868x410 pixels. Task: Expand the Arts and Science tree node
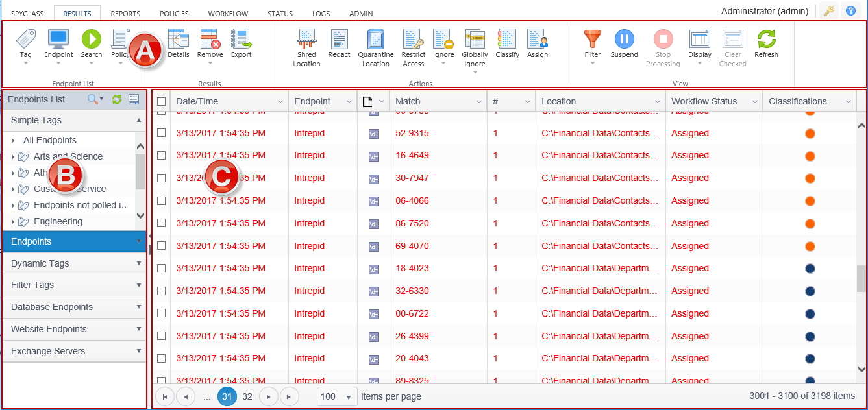[13, 156]
